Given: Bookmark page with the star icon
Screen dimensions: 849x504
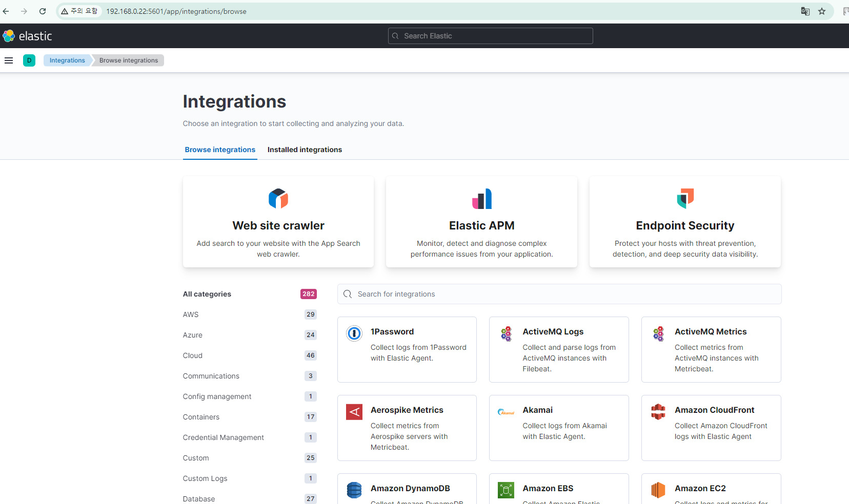Looking at the screenshot, I should point(822,11).
